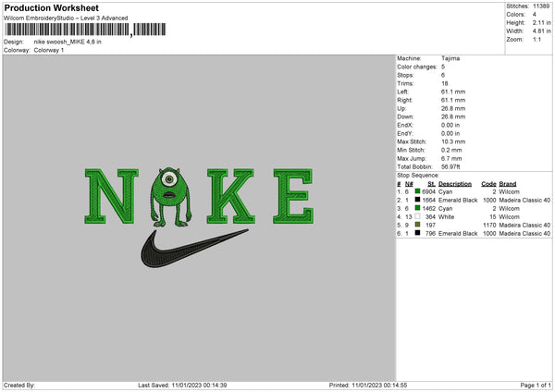Image resolution: width=555 pixels, height=392 pixels.
Task: Click stitch count 197 in stop row 5
Action: [x=431, y=225]
